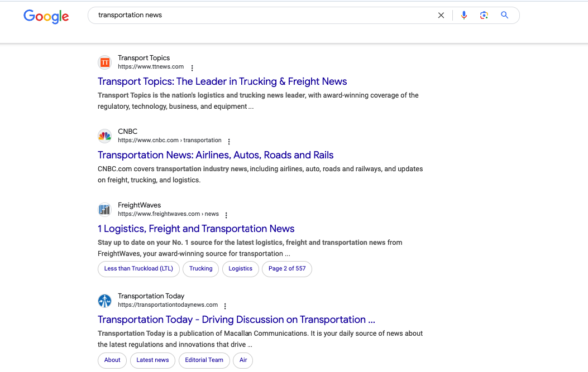Open the three-dot menu for Transportation Today
Image resolution: width=588 pixels, height=372 pixels.
coord(224,306)
